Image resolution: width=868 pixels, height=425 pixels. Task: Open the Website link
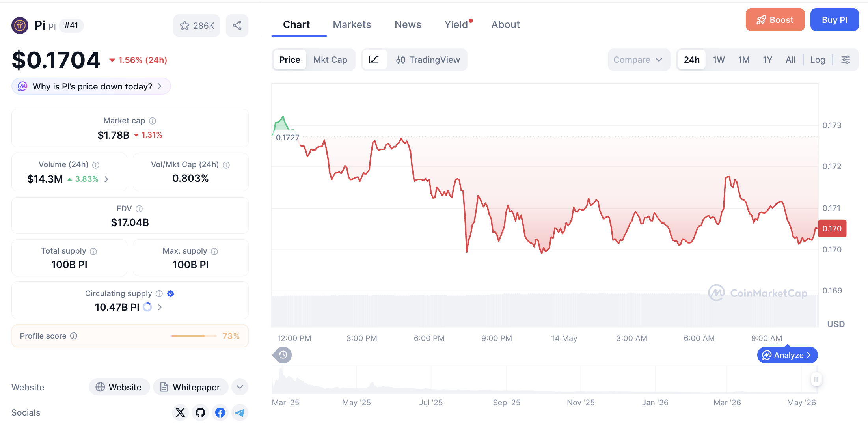click(119, 387)
